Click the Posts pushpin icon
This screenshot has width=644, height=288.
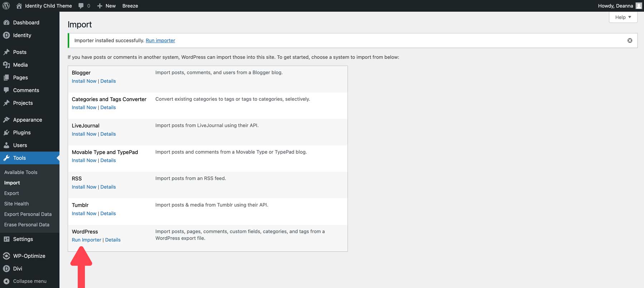click(x=6, y=52)
